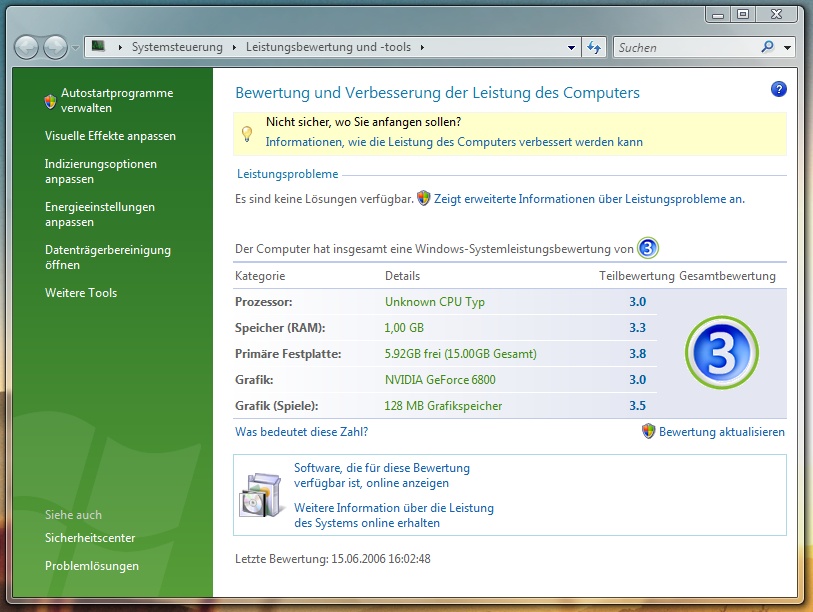
Task: Click shield icon beside Bewertung aktualisieren
Action: coord(648,431)
